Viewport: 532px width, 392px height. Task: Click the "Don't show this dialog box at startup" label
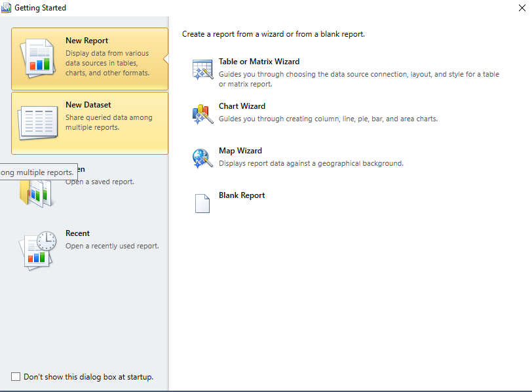[88, 377]
